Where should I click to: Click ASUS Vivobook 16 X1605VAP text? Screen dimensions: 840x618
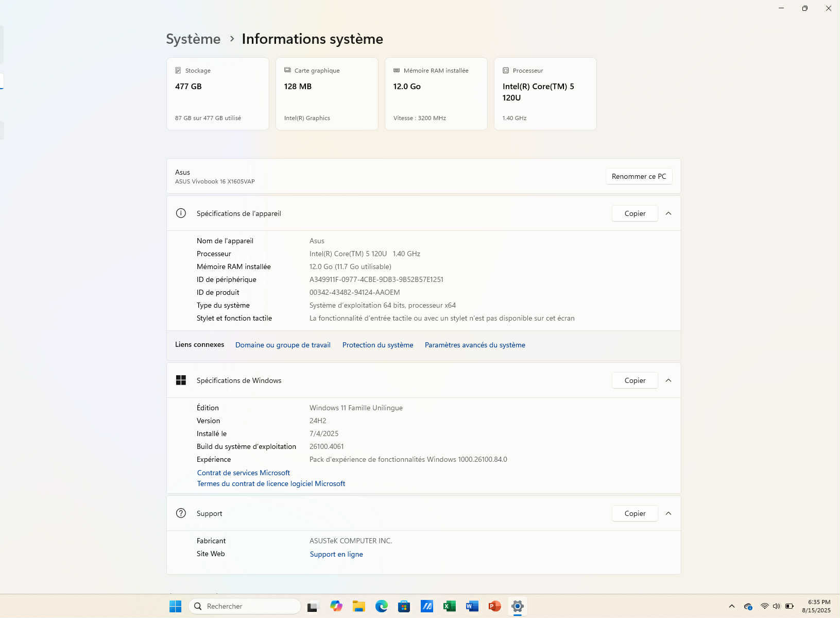pyautogui.click(x=215, y=181)
